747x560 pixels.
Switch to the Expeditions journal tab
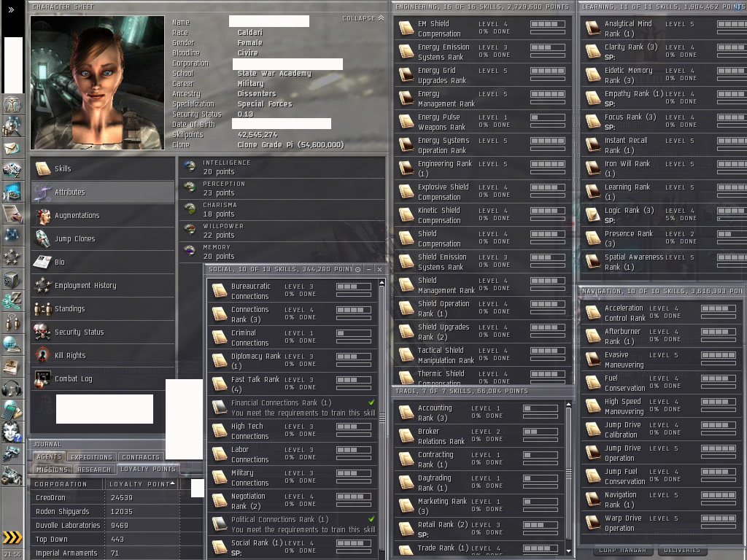pyautogui.click(x=91, y=456)
